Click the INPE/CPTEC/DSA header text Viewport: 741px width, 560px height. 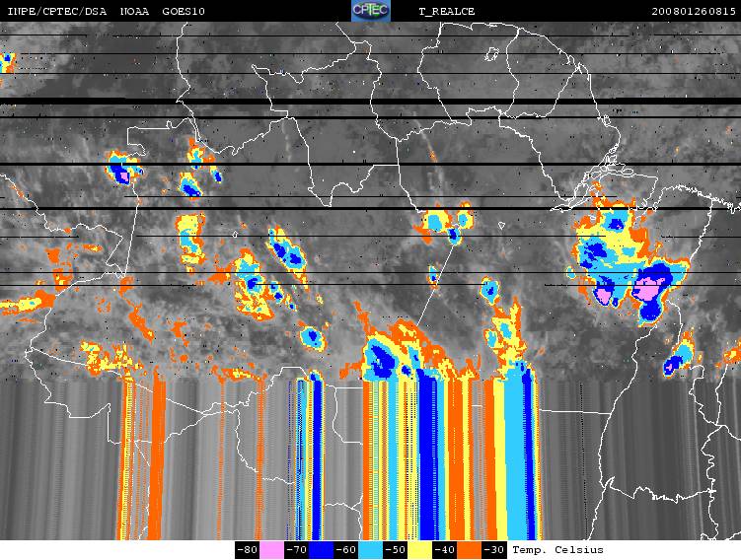[x=56, y=12]
